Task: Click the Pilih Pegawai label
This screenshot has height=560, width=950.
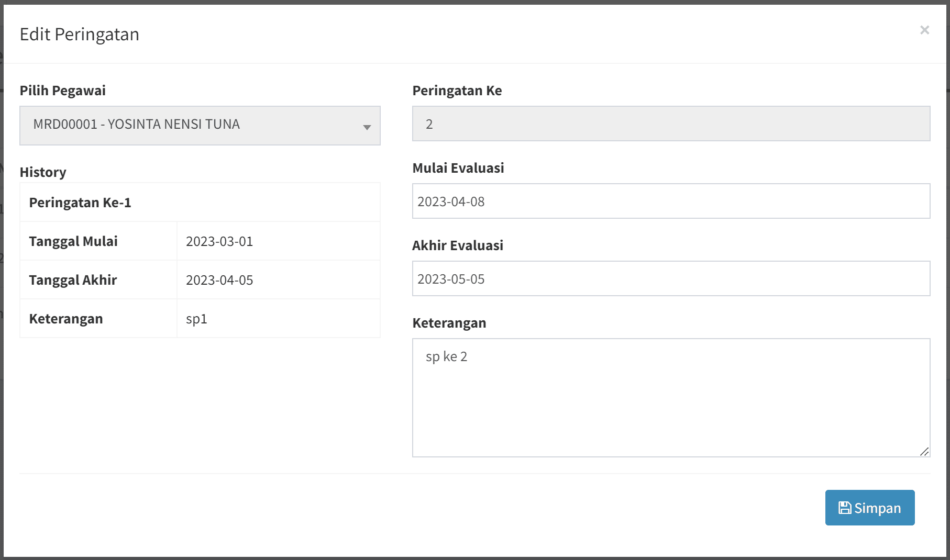Action: (62, 91)
